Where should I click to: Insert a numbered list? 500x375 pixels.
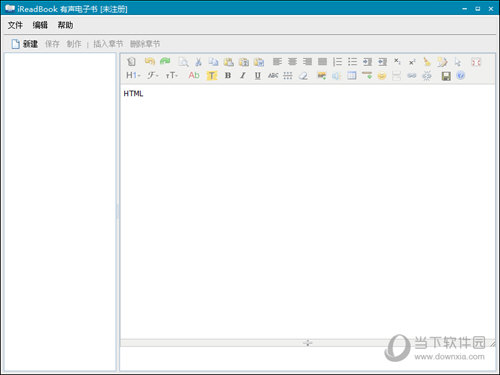click(x=337, y=62)
